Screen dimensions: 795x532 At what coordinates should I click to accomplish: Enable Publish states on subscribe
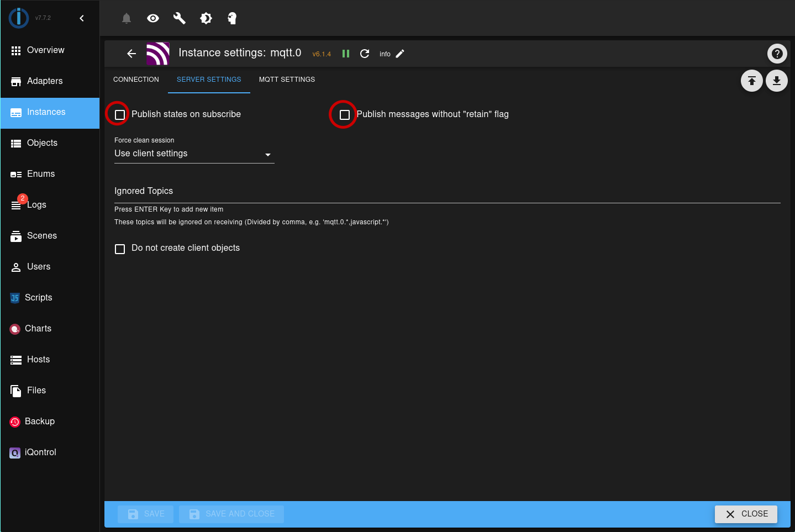click(119, 114)
